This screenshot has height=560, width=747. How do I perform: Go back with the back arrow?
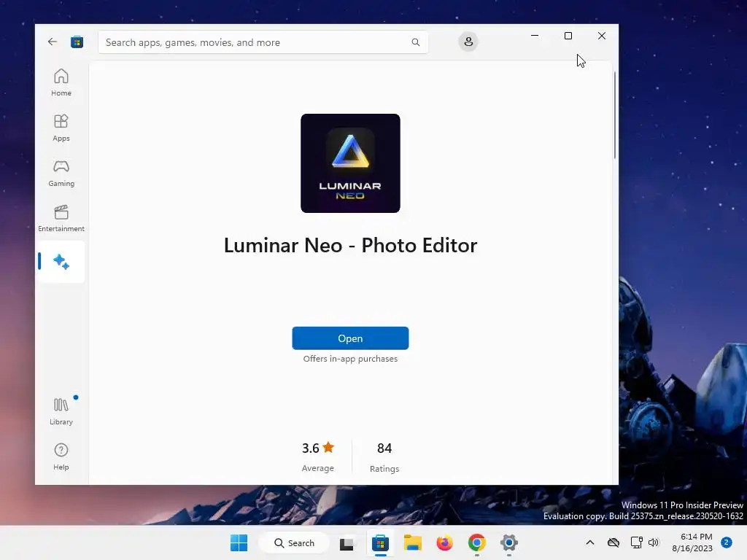coord(53,42)
